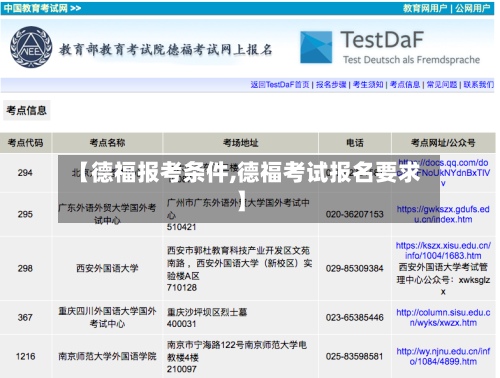The image size is (500, 378).
Task: Go to 返回TestDaF首页
Action: (x=280, y=85)
